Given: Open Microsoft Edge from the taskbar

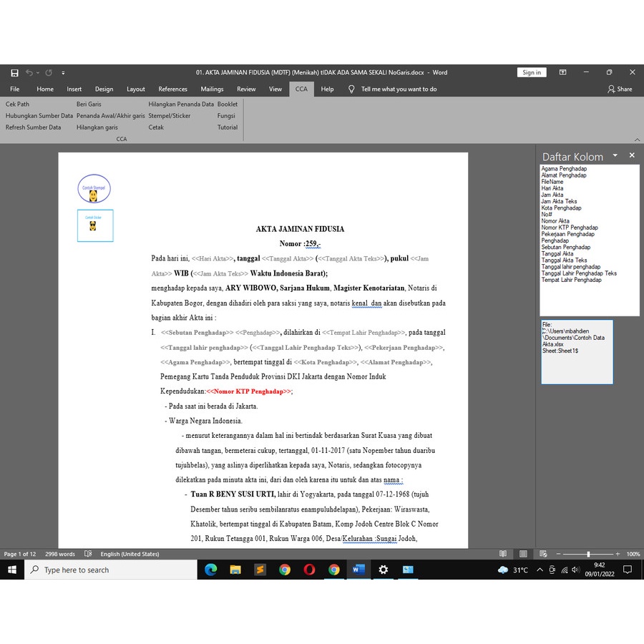Looking at the screenshot, I should pos(210,570).
